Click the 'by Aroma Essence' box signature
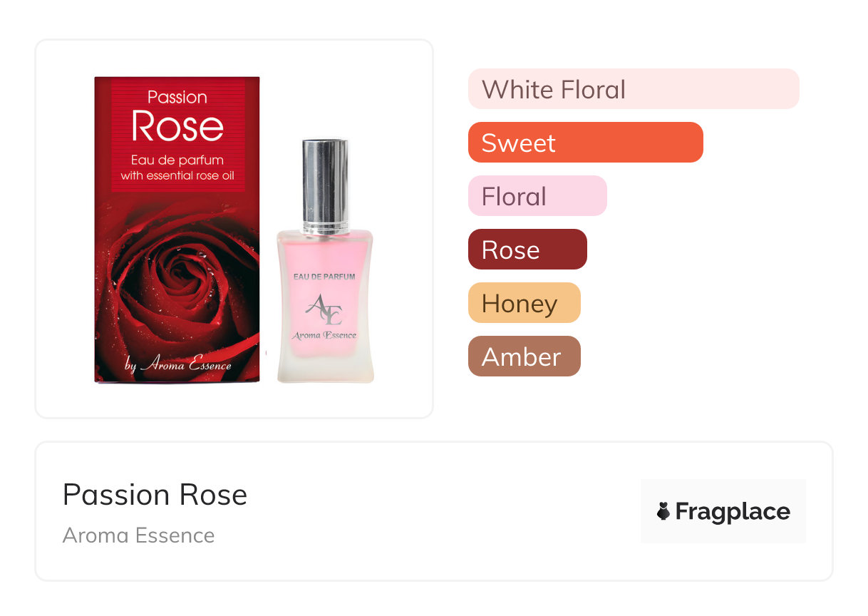Screen dimensions: 868x616 [177, 365]
